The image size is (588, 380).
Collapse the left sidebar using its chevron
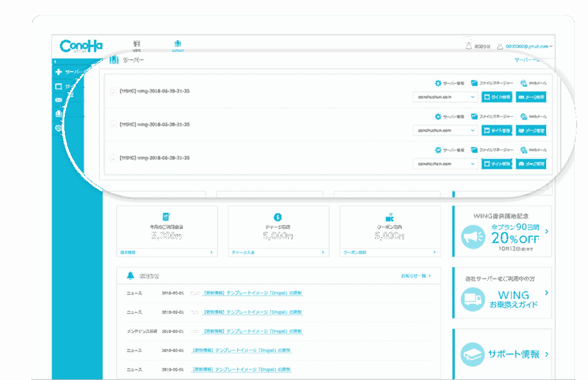pyautogui.click(x=55, y=61)
